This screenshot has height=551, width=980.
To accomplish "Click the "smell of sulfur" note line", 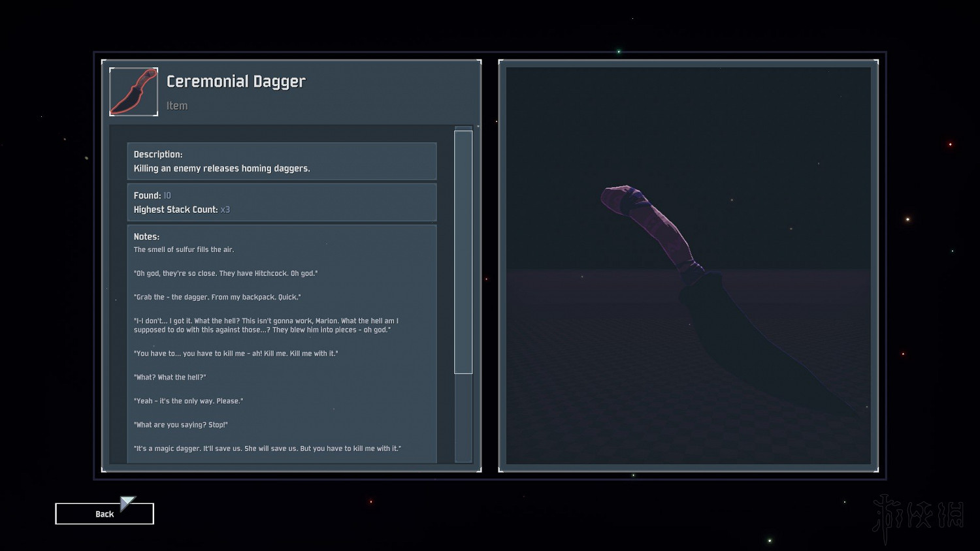I will tap(184, 249).
